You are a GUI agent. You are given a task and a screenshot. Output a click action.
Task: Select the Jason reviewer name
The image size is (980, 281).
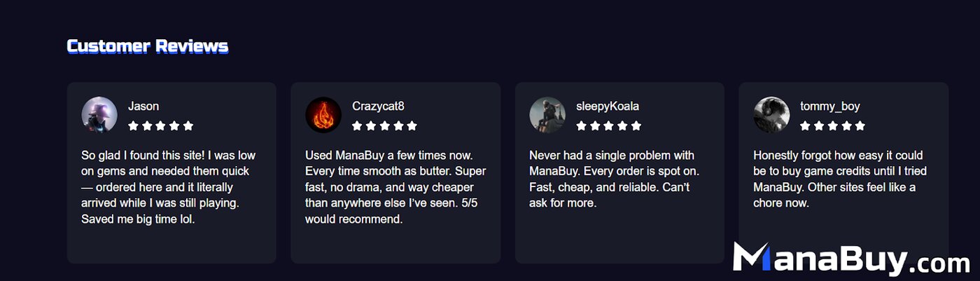click(143, 107)
